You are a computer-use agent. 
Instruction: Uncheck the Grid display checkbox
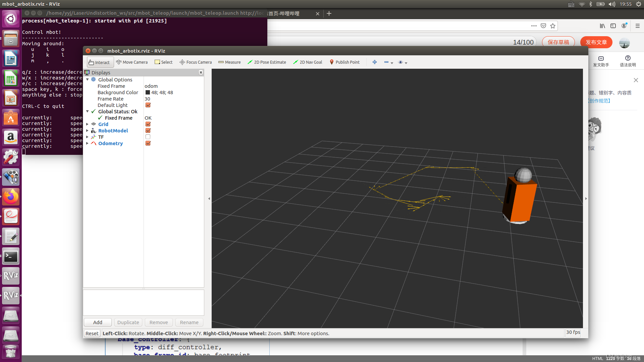point(148,124)
